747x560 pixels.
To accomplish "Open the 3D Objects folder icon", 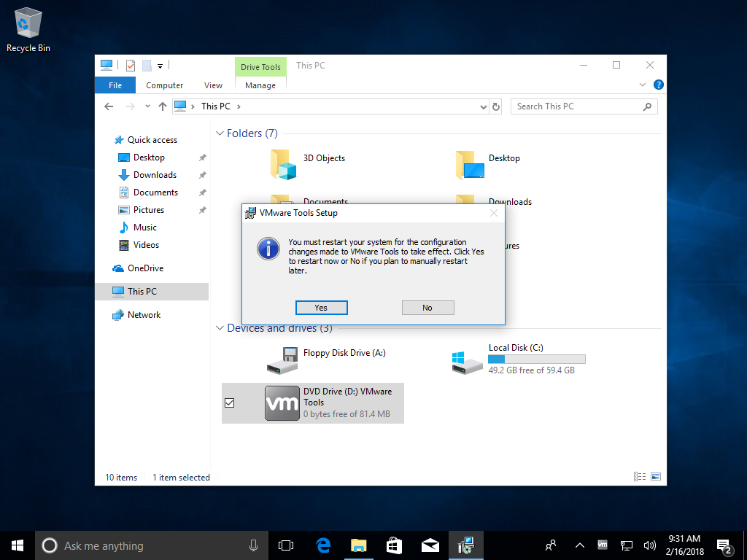I will coord(284,165).
